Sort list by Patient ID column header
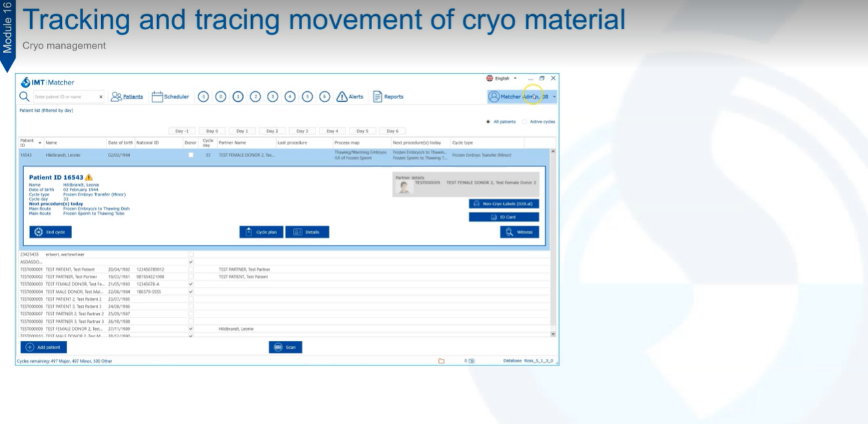Screen dimensions: 868x424 point(27,142)
